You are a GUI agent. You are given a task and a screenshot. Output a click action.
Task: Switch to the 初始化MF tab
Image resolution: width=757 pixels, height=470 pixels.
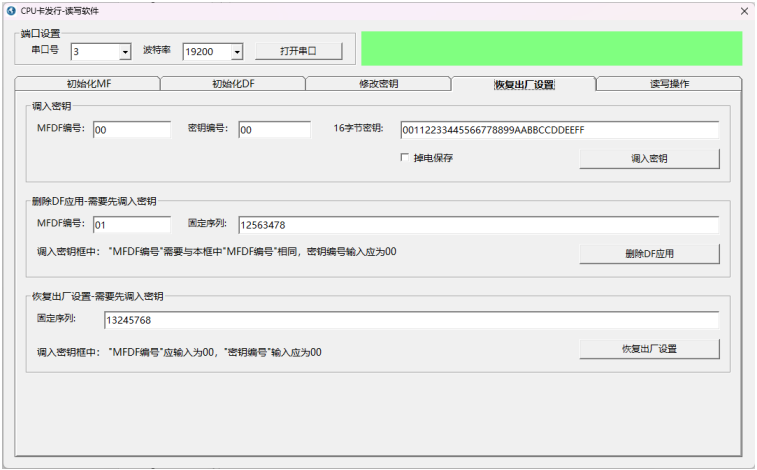pyautogui.click(x=88, y=84)
